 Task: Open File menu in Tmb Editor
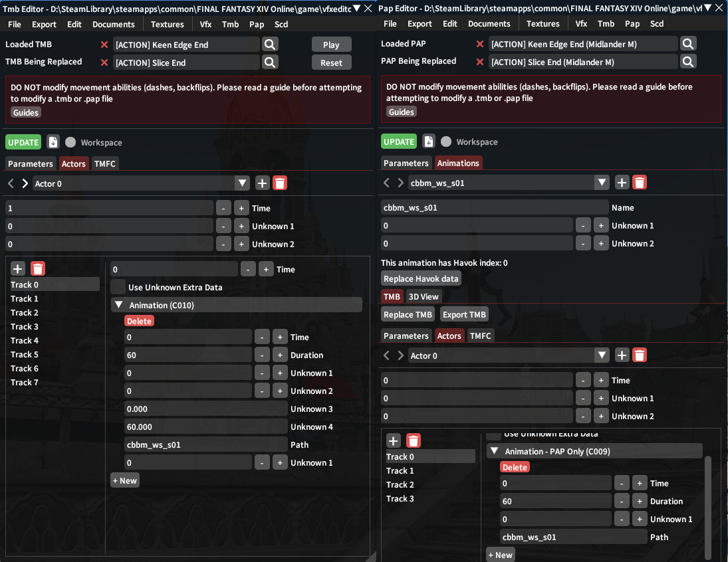15,24
